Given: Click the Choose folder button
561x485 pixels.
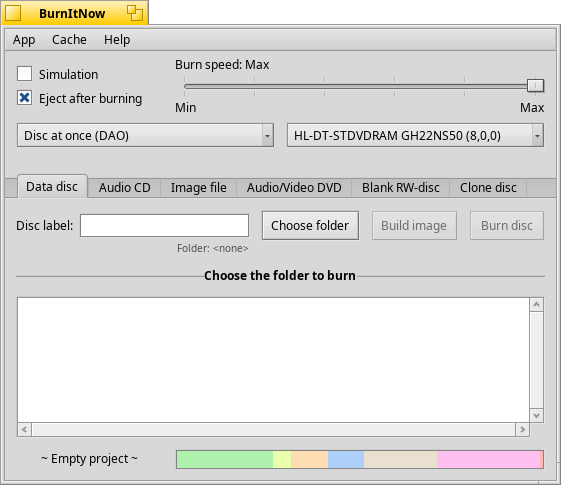Looking at the screenshot, I should pos(310,225).
